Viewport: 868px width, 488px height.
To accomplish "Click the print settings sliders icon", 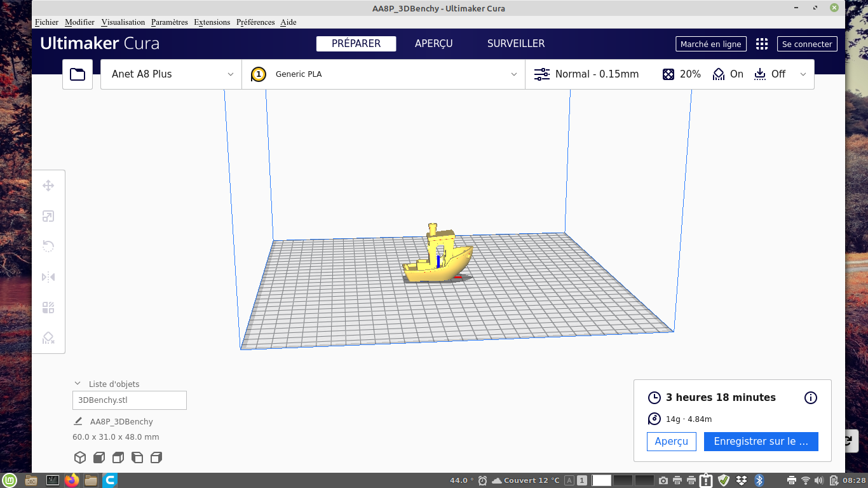I will 542,74.
